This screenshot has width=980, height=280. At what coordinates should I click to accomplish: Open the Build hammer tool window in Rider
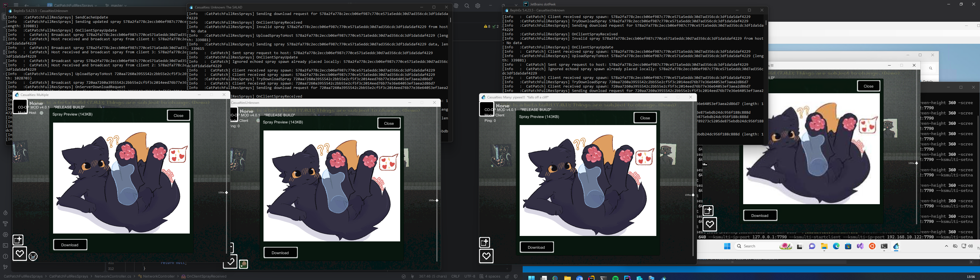click(x=5, y=223)
